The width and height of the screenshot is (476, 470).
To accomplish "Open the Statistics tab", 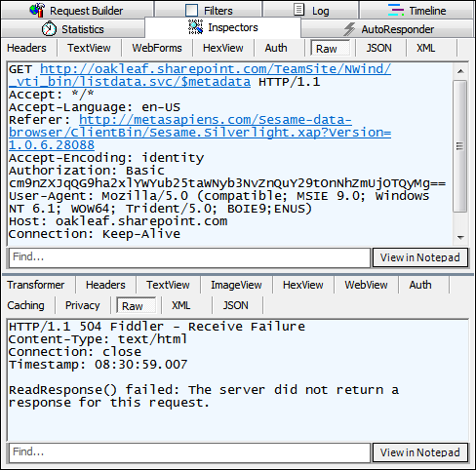I will [x=73, y=28].
